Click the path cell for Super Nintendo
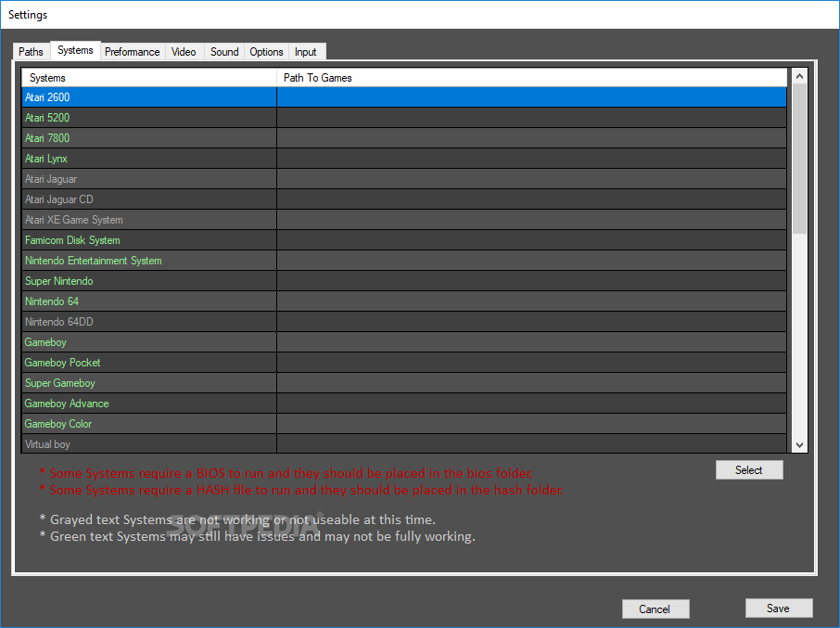Image resolution: width=840 pixels, height=628 pixels. coord(531,280)
